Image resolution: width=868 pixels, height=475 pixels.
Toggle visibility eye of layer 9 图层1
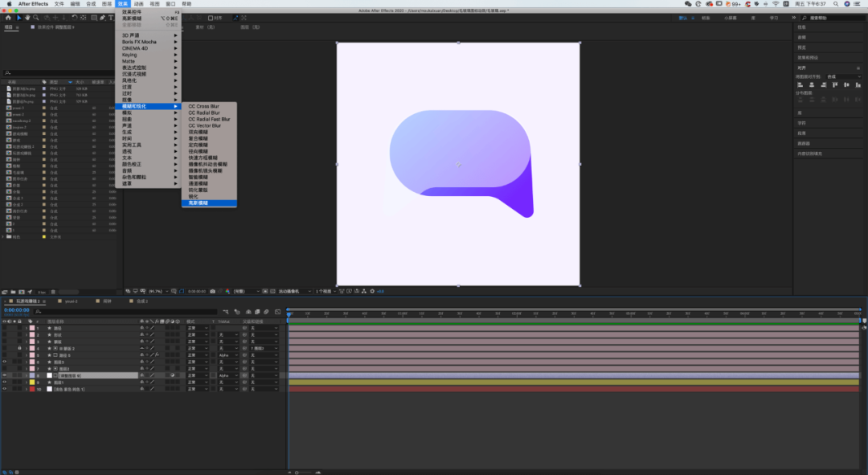point(5,382)
